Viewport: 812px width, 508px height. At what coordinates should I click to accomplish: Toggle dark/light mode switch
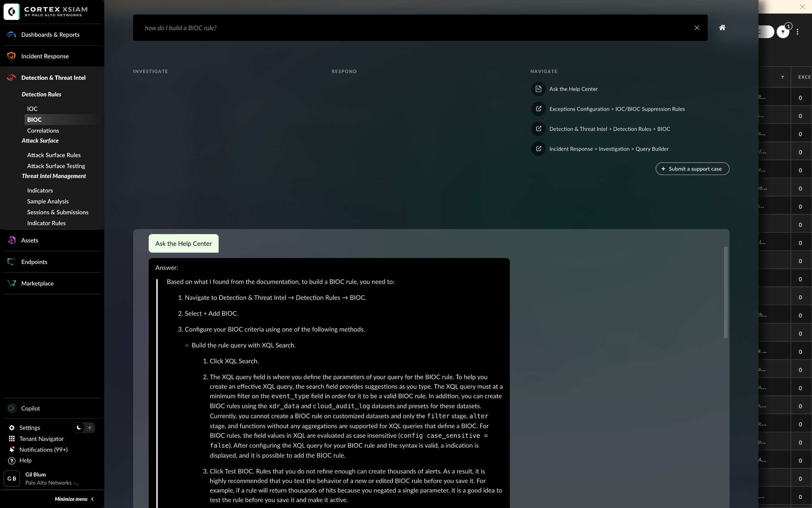tap(85, 427)
